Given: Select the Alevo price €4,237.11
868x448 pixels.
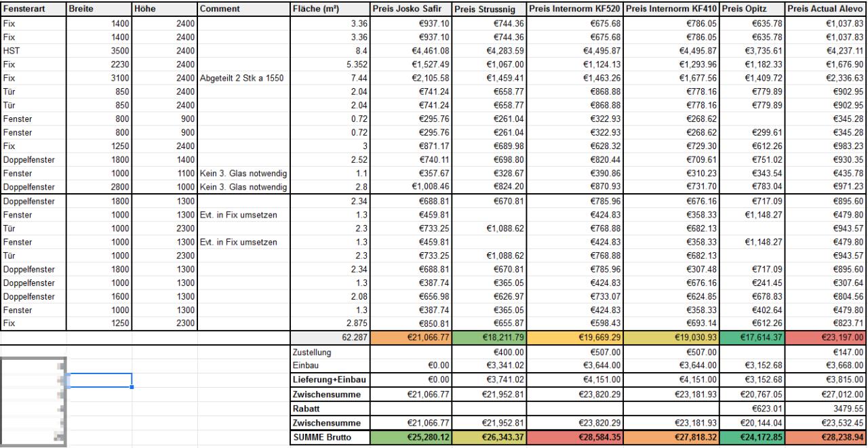Looking at the screenshot, I should tap(827, 49).
